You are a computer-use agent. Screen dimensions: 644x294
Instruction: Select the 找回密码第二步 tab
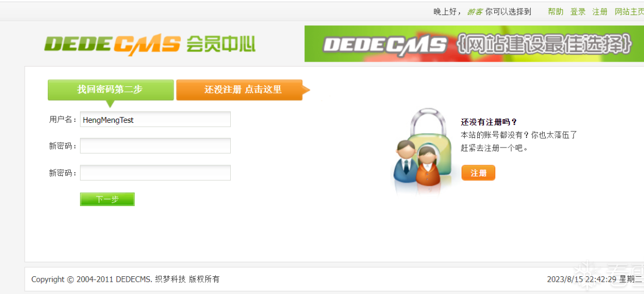(111, 90)
